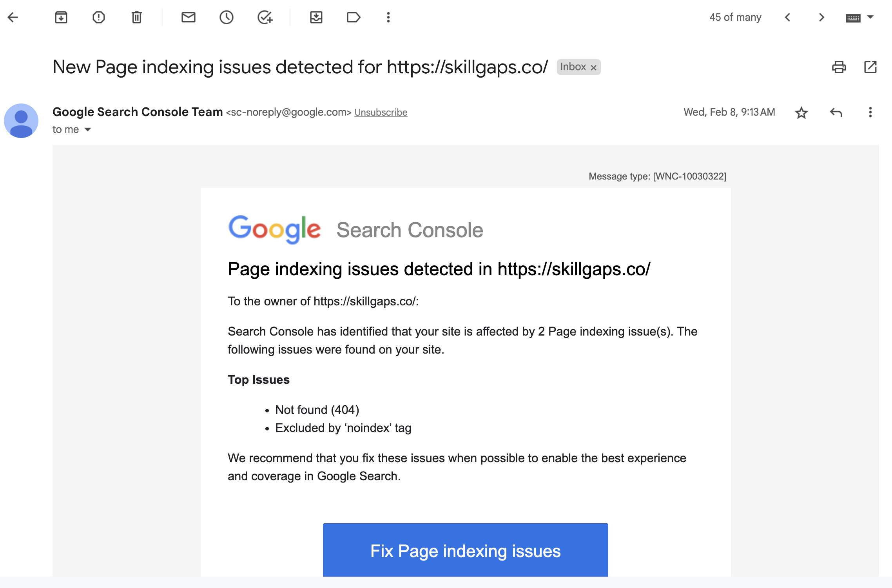
Task: Click the Unsubscribe link
Action: [x=381, y=113]
